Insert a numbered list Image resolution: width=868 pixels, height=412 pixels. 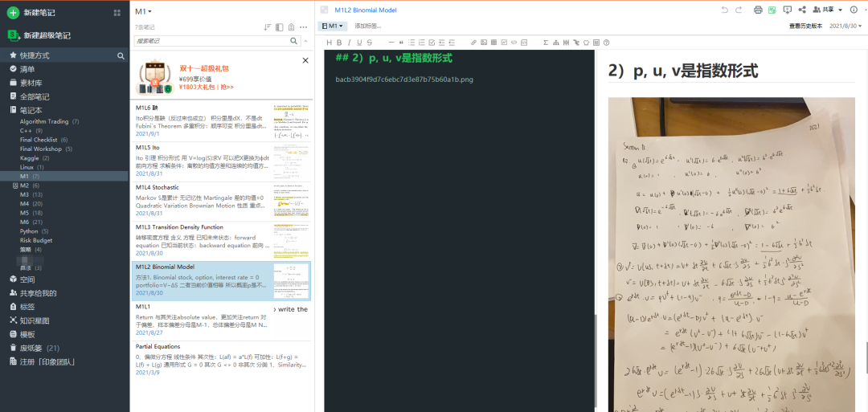pyautogui.click(x=422, y=43)
